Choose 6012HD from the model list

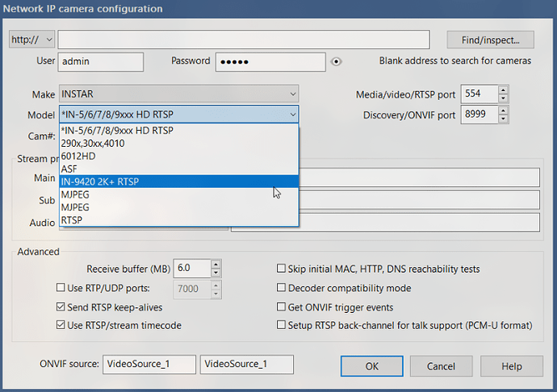(x=178, y=156)
